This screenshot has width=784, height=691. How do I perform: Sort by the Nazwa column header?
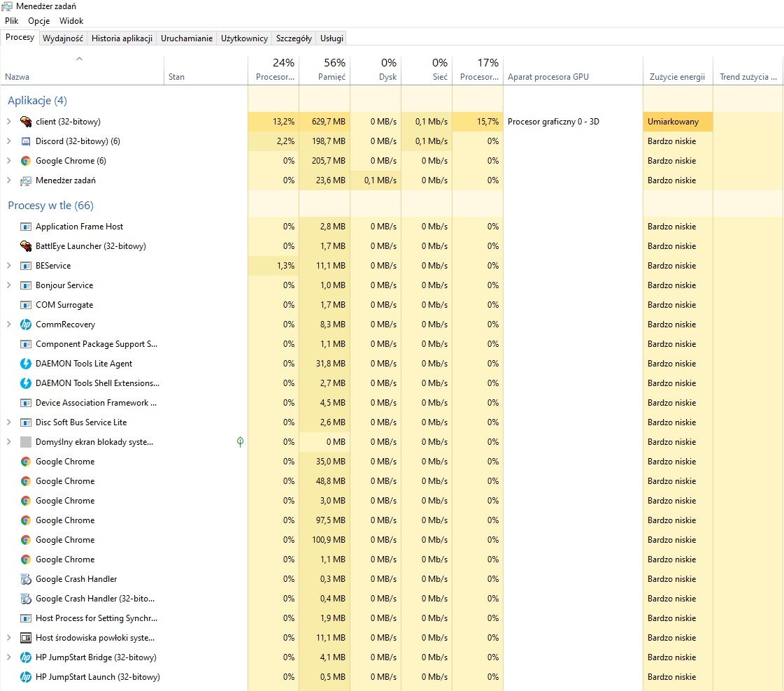[x=82, y=70]
